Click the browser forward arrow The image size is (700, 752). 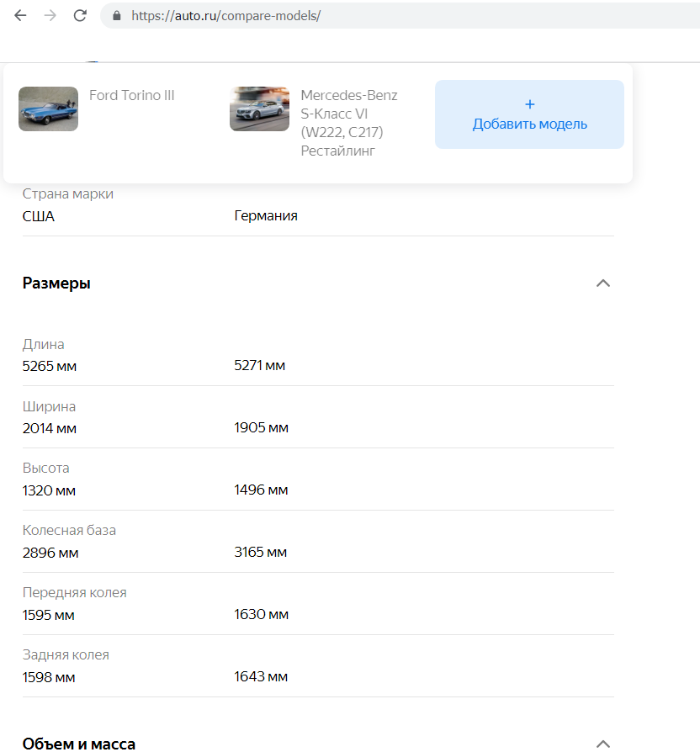click(x=50, y=16)
